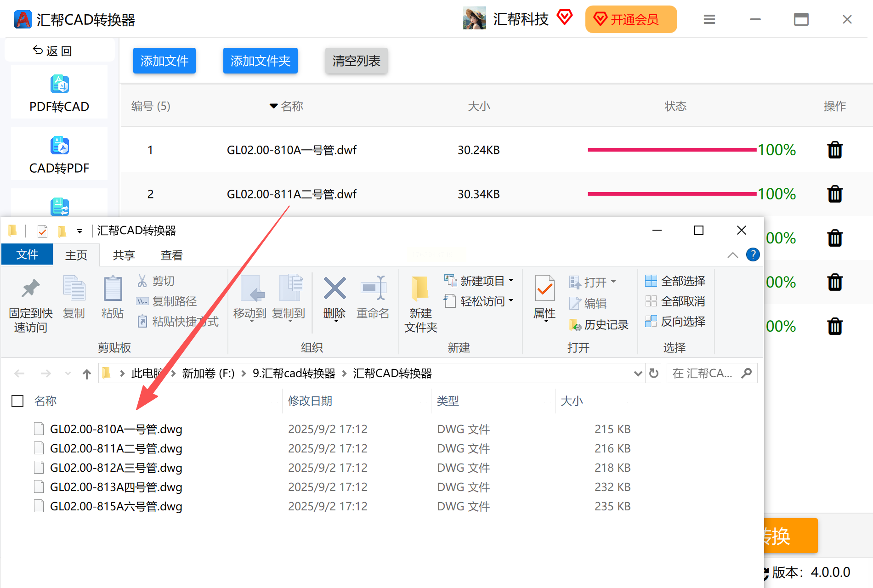Open 属性 properties in the ribbon
This screenshot has height=588, width=873.
click(544, 299)
